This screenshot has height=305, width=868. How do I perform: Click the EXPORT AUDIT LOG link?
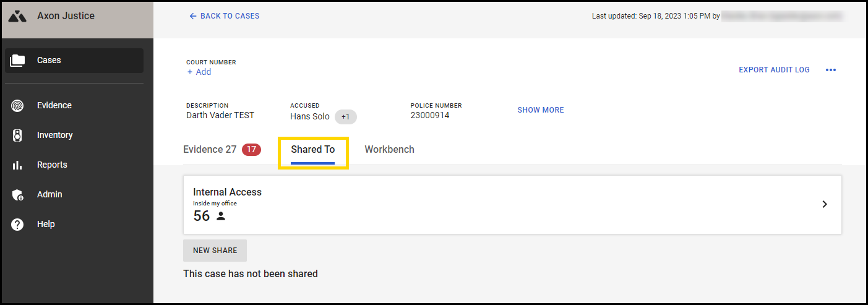point(774,70)
